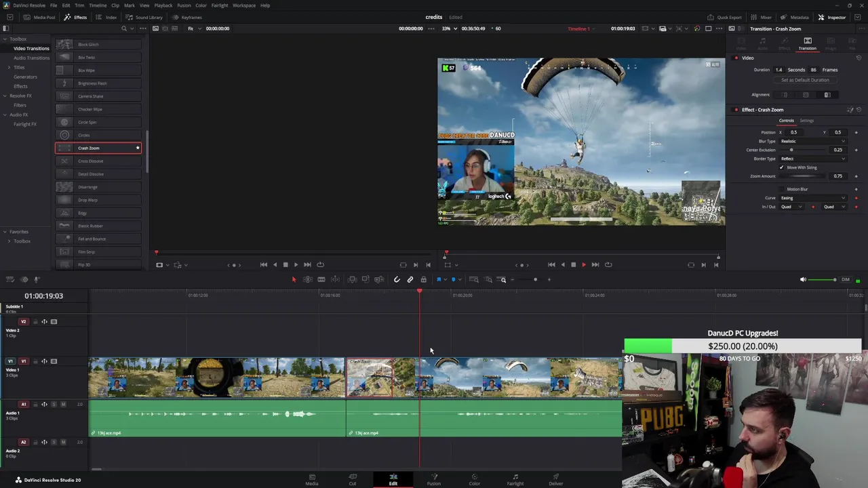Viewport: 868px width, 488px height.
Task: Open the Workspace menu
Action: [x=244, y=5]
